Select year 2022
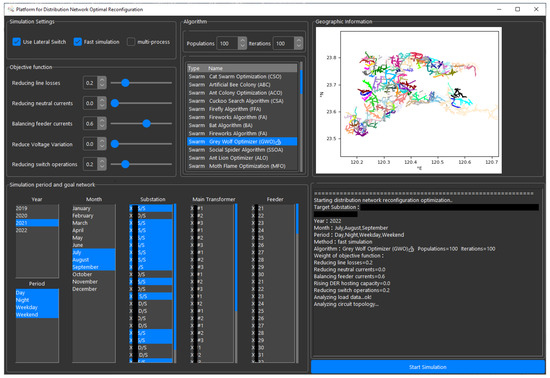Image resolution: width=550 pixels, height=378 pixels. coord(36,230)
